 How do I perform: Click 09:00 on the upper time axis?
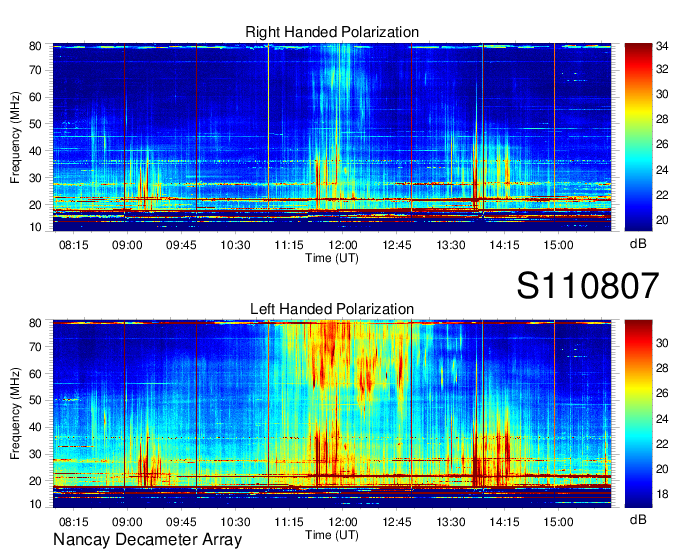coord(127,245)
